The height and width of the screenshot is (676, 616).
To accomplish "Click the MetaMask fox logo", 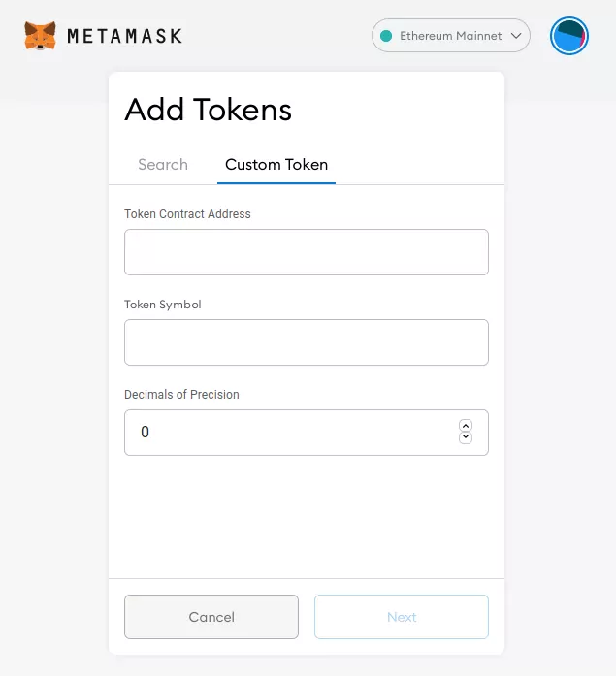I will coord(40,37).
